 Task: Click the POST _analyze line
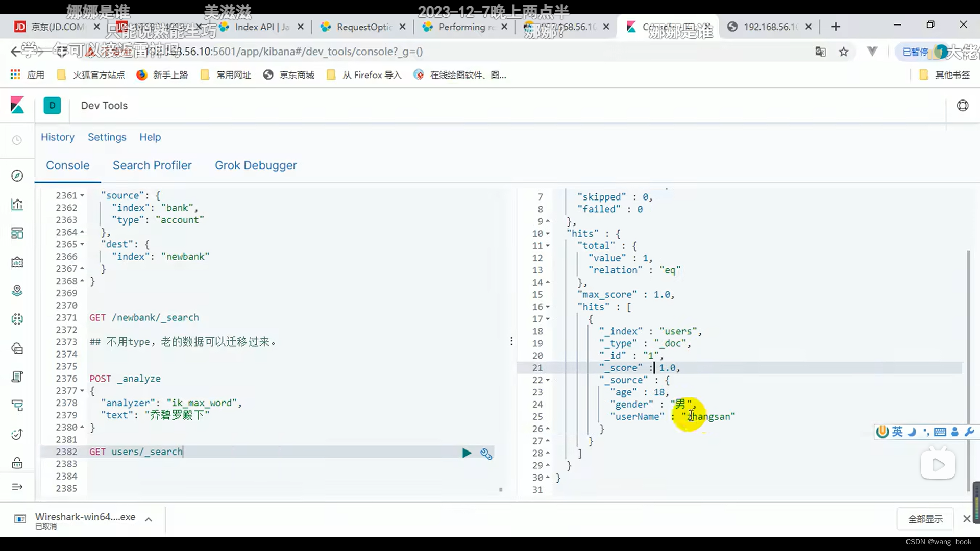pos(125,379)
